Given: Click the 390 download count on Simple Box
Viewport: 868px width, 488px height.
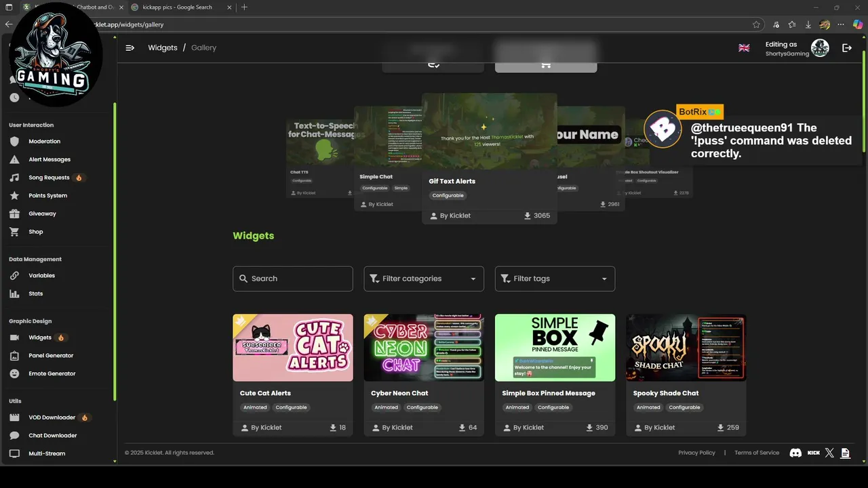Looking at the screenshot, I should point(601,428).
